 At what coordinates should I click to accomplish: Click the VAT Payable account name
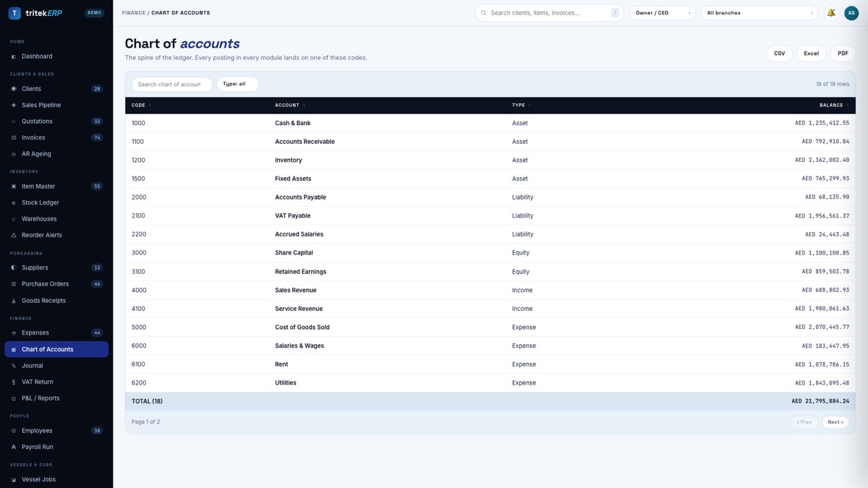point(293,216)
